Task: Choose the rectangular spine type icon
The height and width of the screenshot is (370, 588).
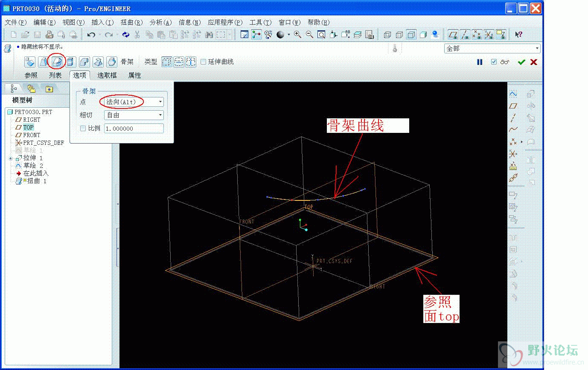Action: click(167, 62)
